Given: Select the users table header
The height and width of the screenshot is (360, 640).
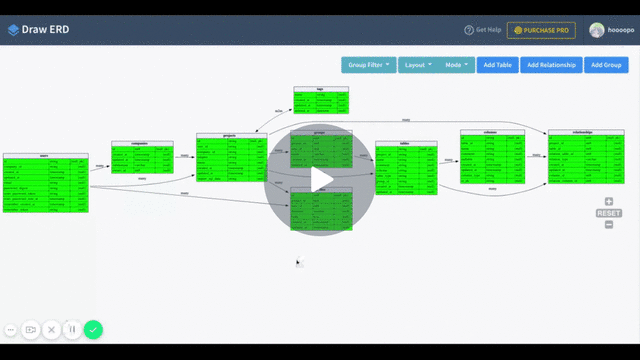Looking at the screenshot, I should click(46, 156).
